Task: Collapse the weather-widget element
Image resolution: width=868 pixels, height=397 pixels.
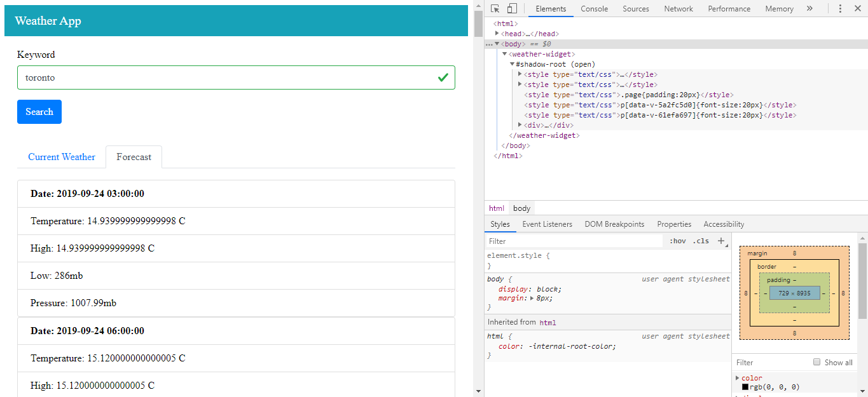Action: 505,54
